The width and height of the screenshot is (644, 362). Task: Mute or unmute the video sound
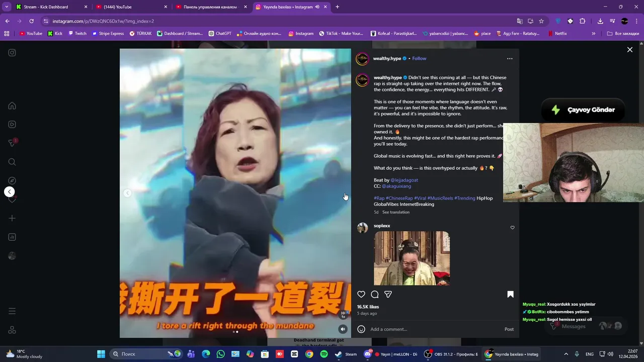[343, 329]
